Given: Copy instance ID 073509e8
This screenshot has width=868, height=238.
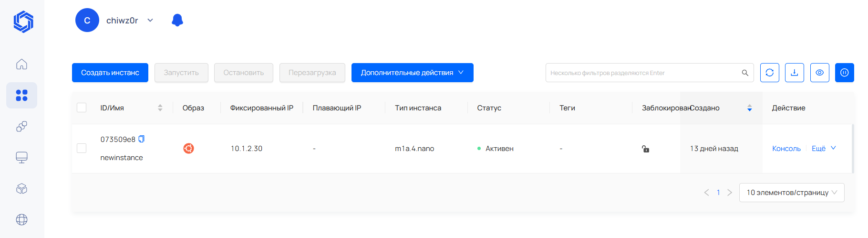Looking at the screenshot, I should 142,139.
